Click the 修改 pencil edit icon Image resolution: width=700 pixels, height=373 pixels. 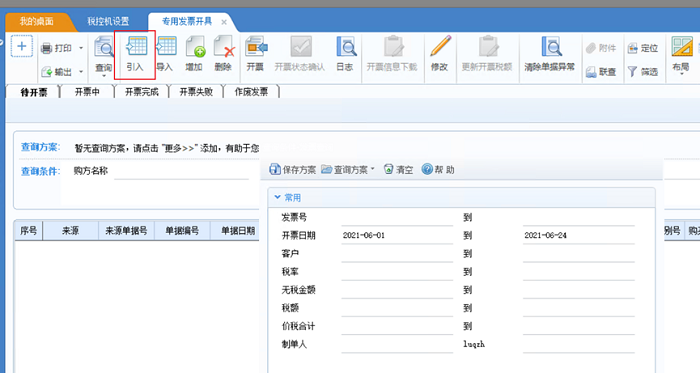coord(440,46)
